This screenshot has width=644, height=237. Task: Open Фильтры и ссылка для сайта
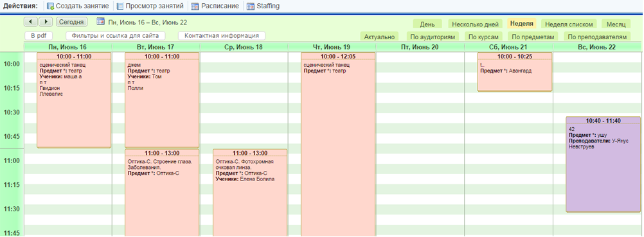pyautogui.click(x=116, y=36)
